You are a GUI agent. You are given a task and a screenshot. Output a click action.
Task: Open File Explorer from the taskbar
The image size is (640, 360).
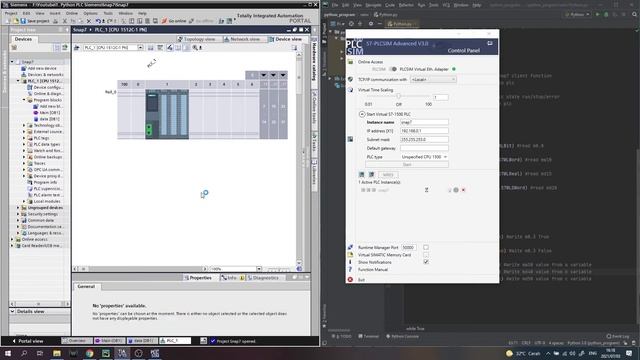pos(57,353)
